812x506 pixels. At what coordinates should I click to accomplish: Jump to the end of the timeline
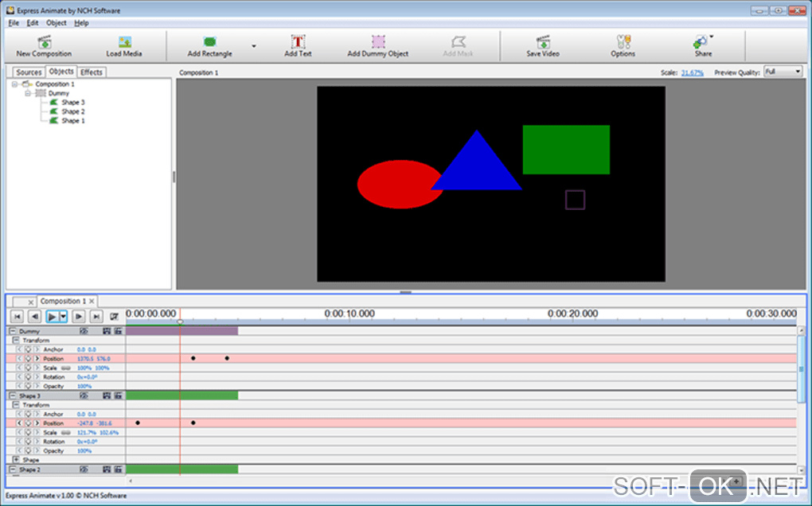coord(96,316)
